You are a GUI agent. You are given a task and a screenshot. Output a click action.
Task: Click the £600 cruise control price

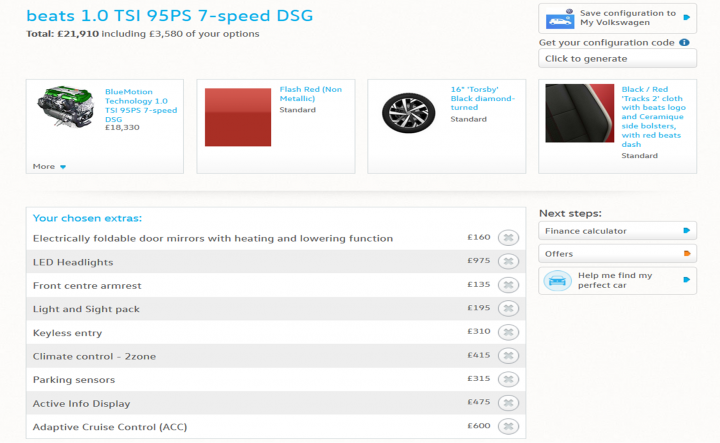click(479, 426)
